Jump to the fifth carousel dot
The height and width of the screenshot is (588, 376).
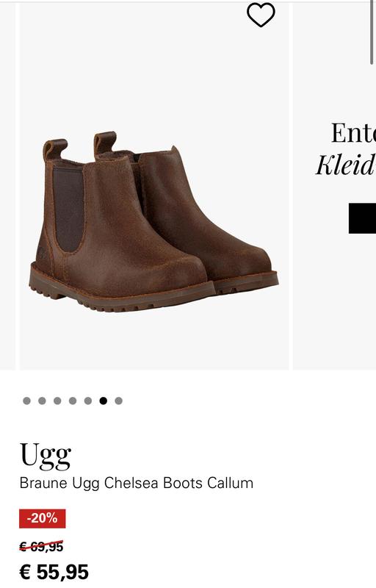[x=88, y=401]
